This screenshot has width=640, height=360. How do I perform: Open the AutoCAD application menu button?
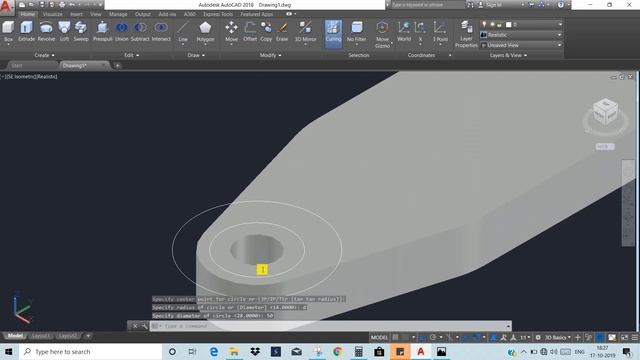pos(6,7)
